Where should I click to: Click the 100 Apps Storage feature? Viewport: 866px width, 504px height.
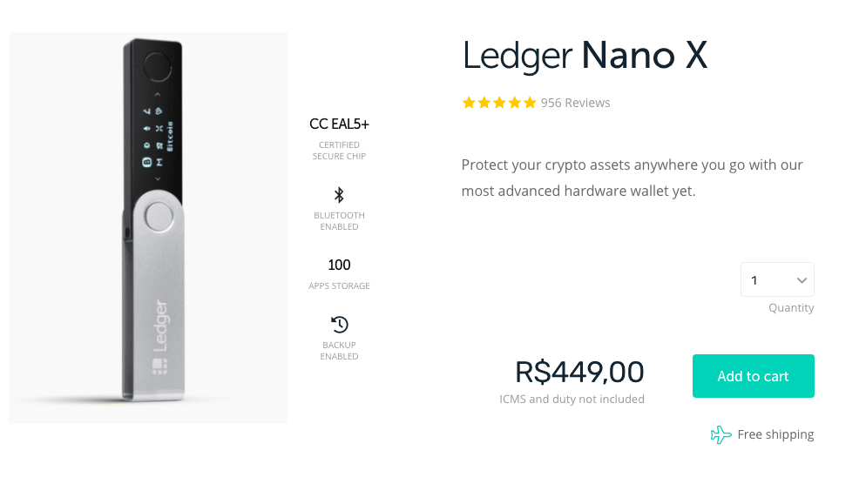[339, 265]
